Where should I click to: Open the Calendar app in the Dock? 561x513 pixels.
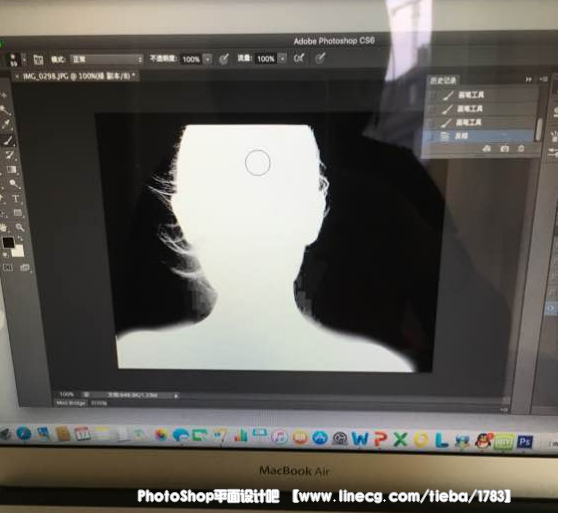[x=83, y=434]
